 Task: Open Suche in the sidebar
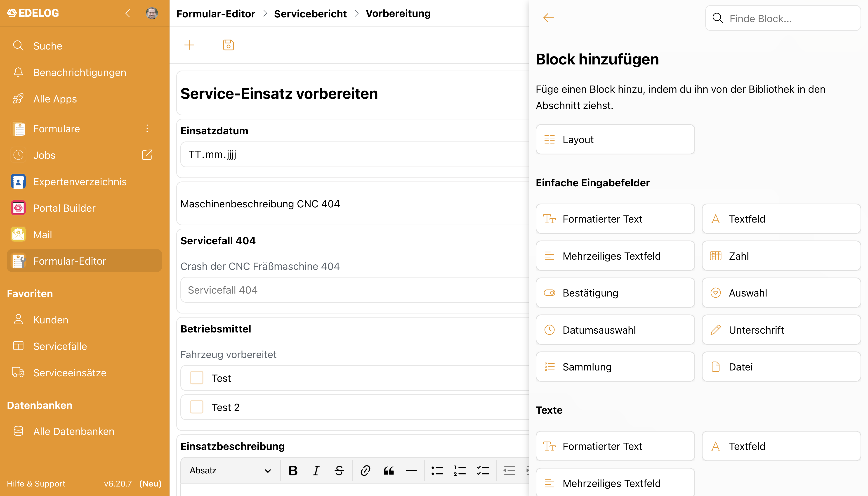click(84, 46)
